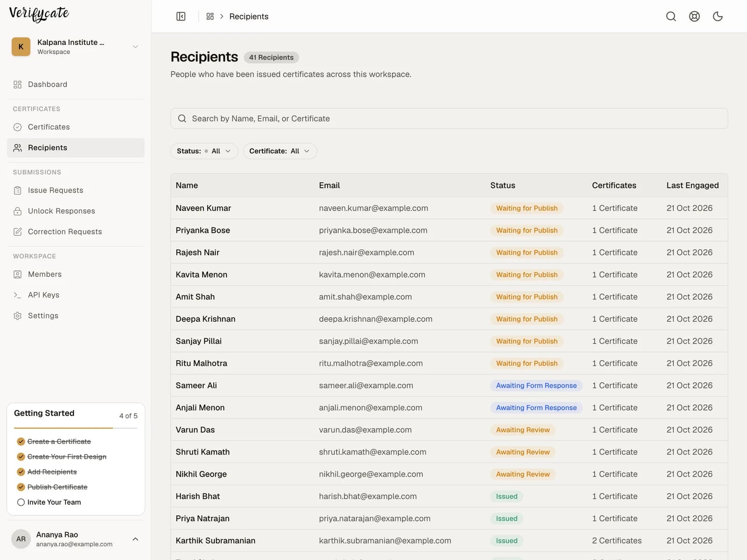Click the Recipients breadcrumb link
747x560 pixels.
249,16
